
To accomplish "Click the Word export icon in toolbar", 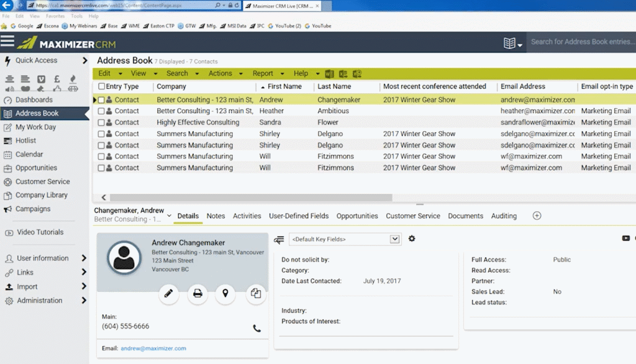I will 329,74.
